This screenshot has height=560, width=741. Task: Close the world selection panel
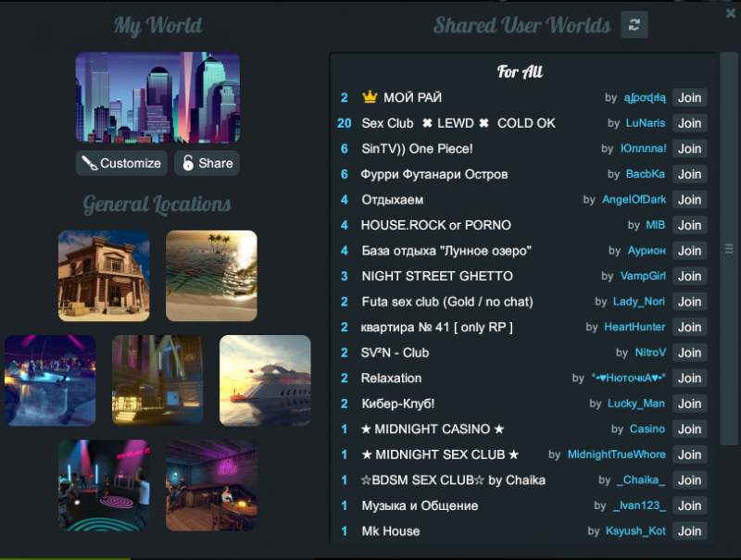[x=731, y=13]
